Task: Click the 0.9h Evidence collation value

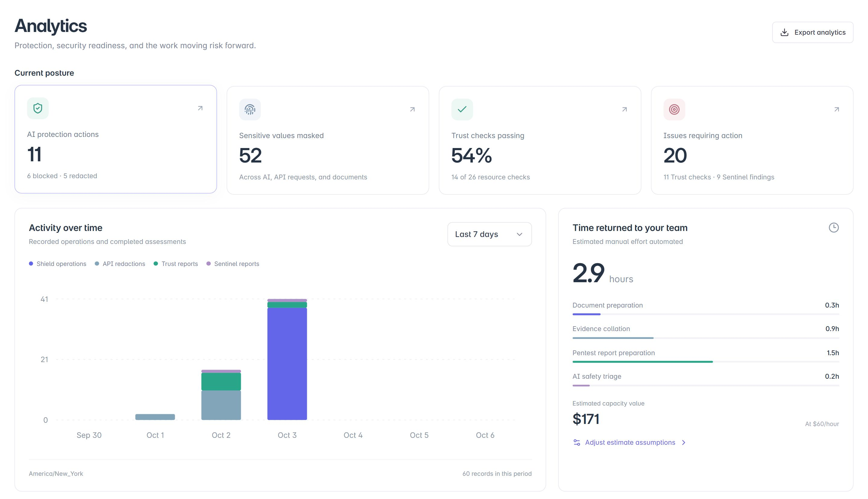Action: tap(832, 329)
